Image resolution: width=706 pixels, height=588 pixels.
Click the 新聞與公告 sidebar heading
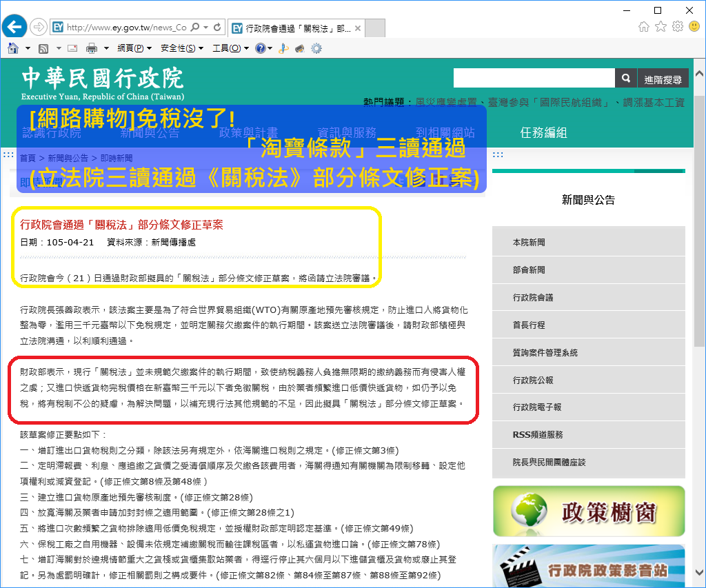click(589, 200)
